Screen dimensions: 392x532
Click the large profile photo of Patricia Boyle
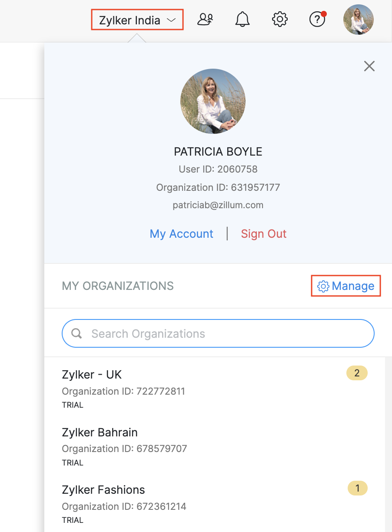click(213, 101)
